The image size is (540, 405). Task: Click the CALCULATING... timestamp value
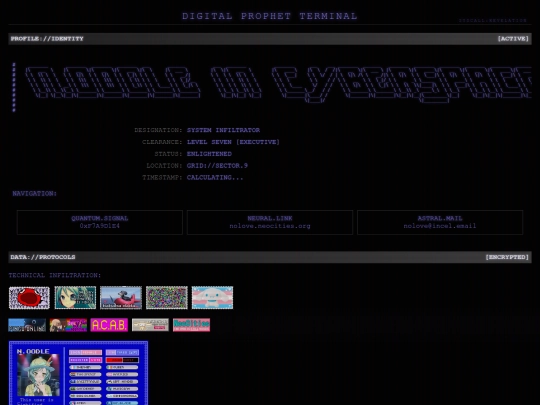[x=215, y=177]
